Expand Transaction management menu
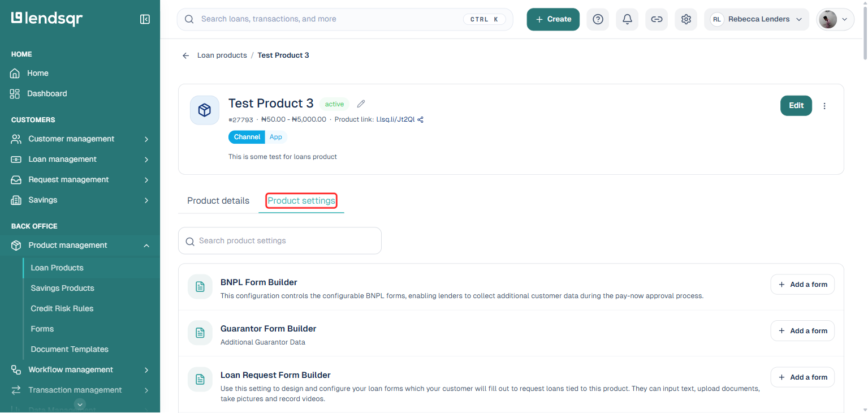The width and height of the screenshot is (868, 413). (x=80, y=390)
